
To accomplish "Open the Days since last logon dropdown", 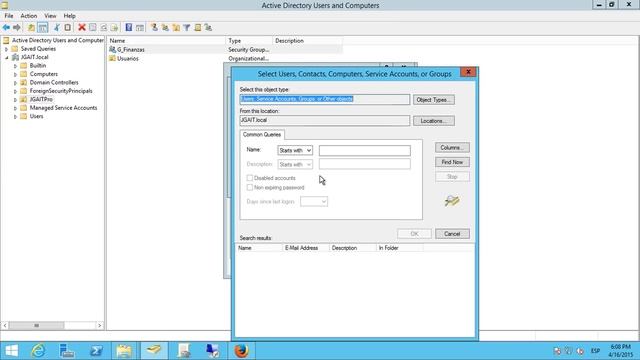I will point(314,202).
